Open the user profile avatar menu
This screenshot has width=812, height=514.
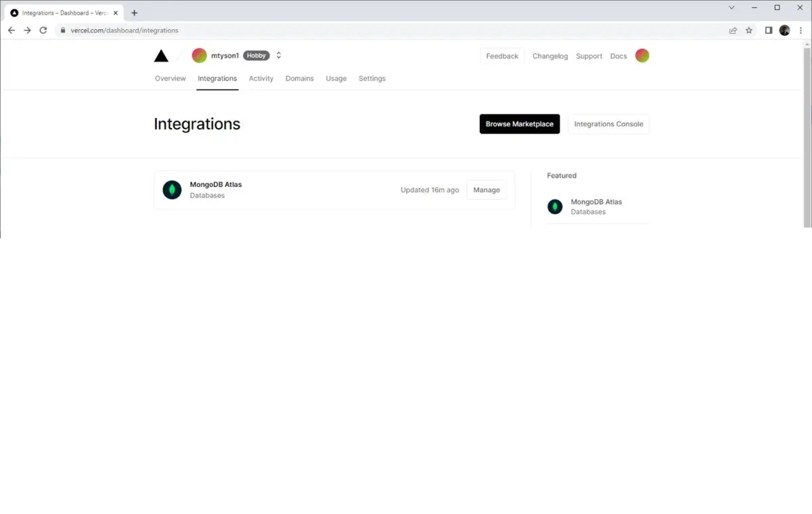[x=642, y=56]
